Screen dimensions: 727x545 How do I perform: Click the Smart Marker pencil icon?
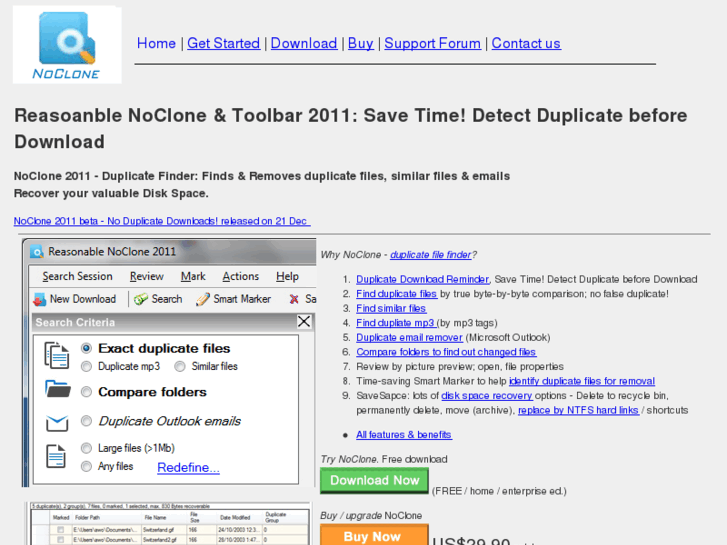click(203, 300)
